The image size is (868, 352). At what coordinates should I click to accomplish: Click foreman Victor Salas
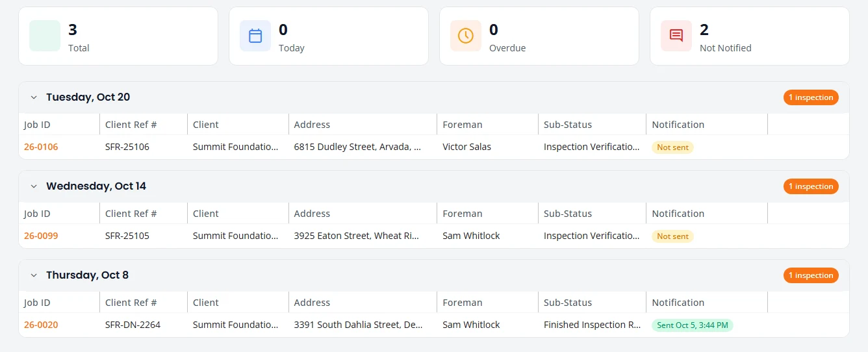point(466,147)
